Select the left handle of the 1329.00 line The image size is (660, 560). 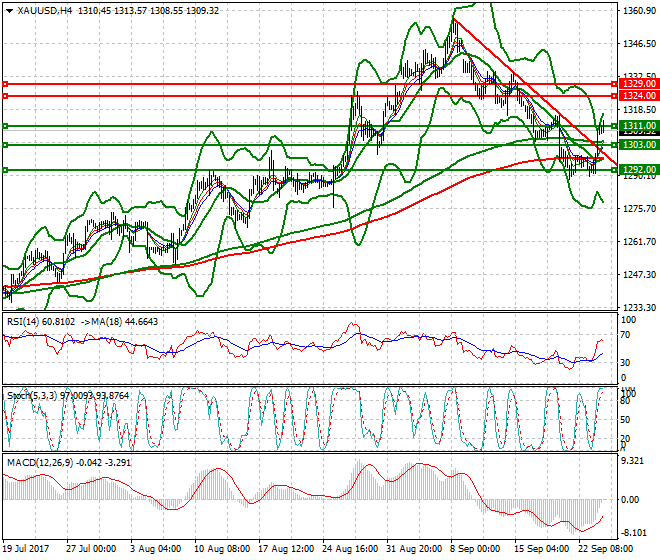[x=5, y=84]
